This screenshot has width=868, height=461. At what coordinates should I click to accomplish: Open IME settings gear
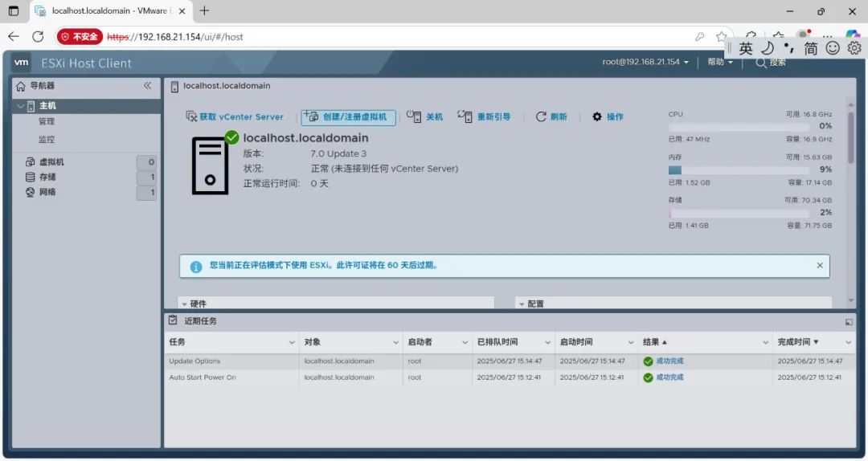click(854, 48)
